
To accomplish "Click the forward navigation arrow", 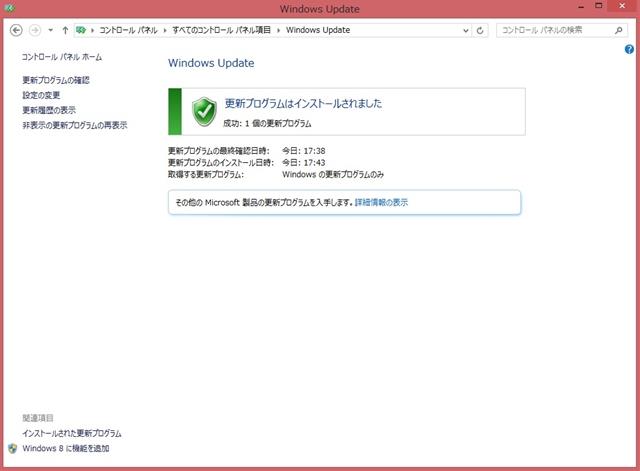I will pos(35,30).
